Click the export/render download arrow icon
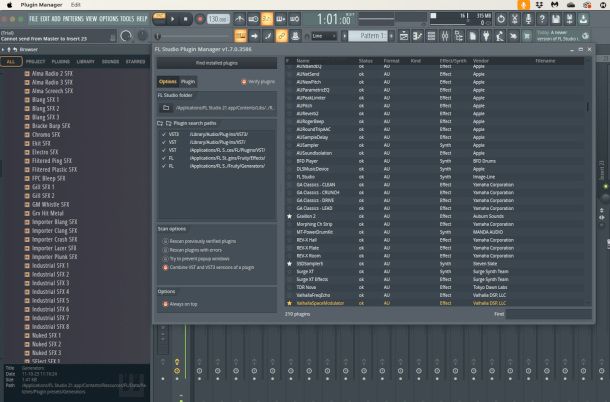The image size is (610, 402). pos(583,19)
